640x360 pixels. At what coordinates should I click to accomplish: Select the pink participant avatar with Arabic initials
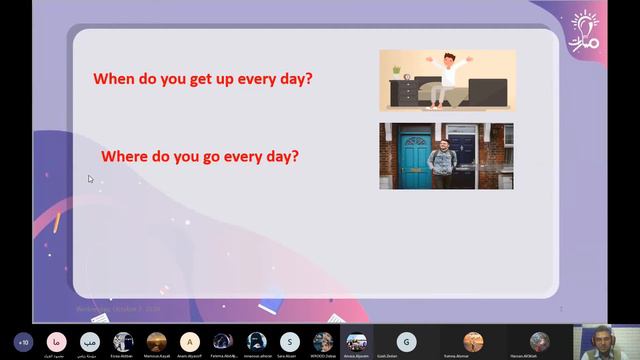56,342
